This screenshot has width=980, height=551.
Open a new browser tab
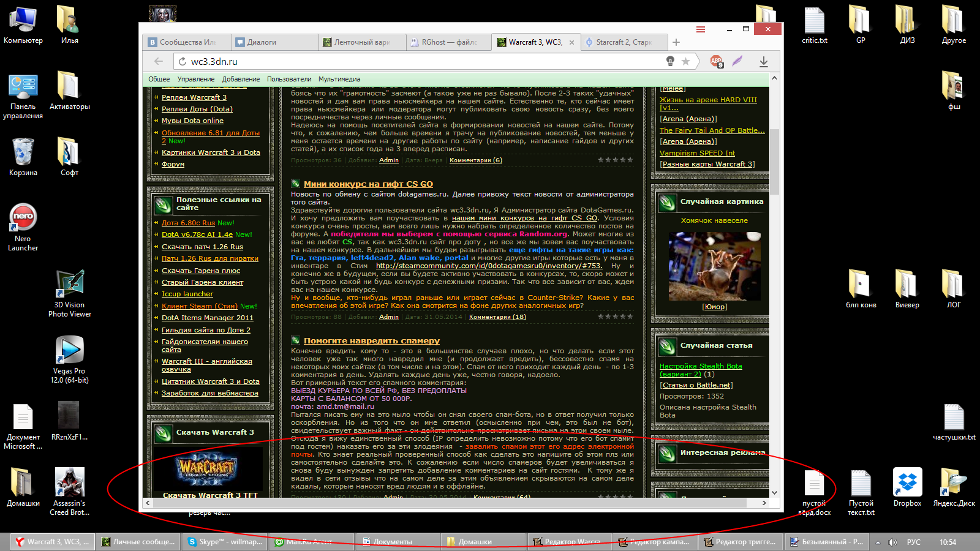(676, 42)
